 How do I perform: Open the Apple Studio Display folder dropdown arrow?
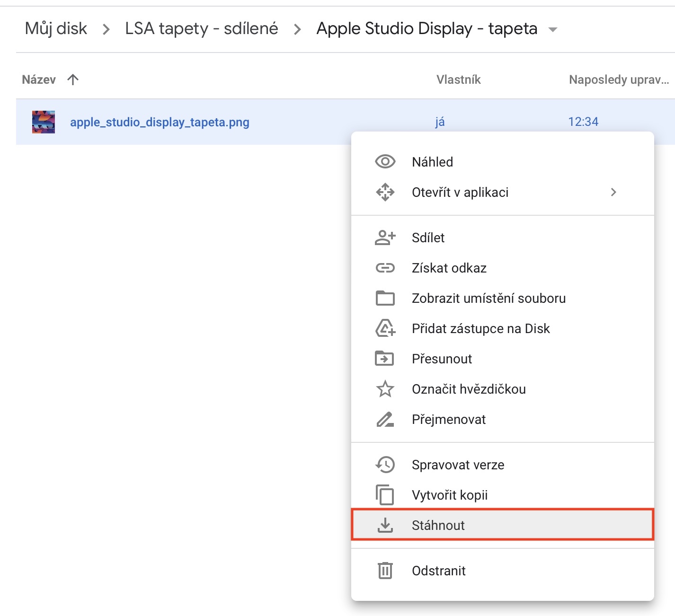pos(552,29)
